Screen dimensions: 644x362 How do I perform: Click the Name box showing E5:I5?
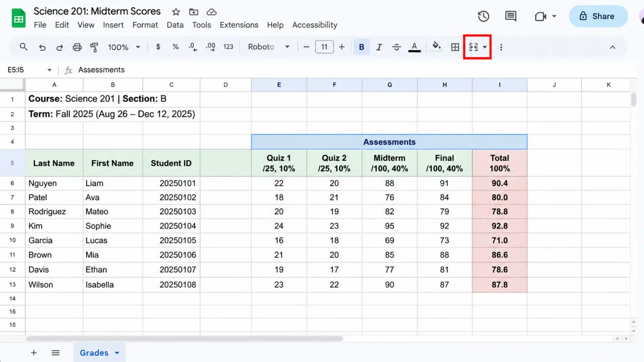click(x=16, y=70)
